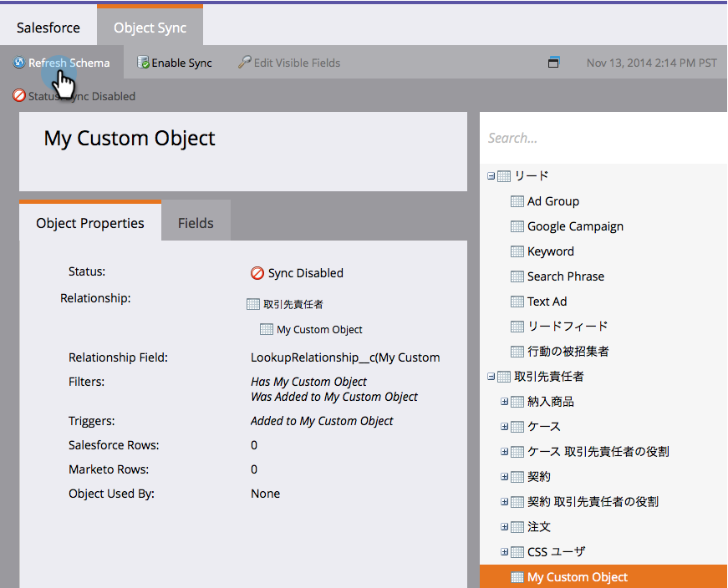Click the LookupRelationship__c relationship field value
728x588 pixels.
[x=345, y=357]
